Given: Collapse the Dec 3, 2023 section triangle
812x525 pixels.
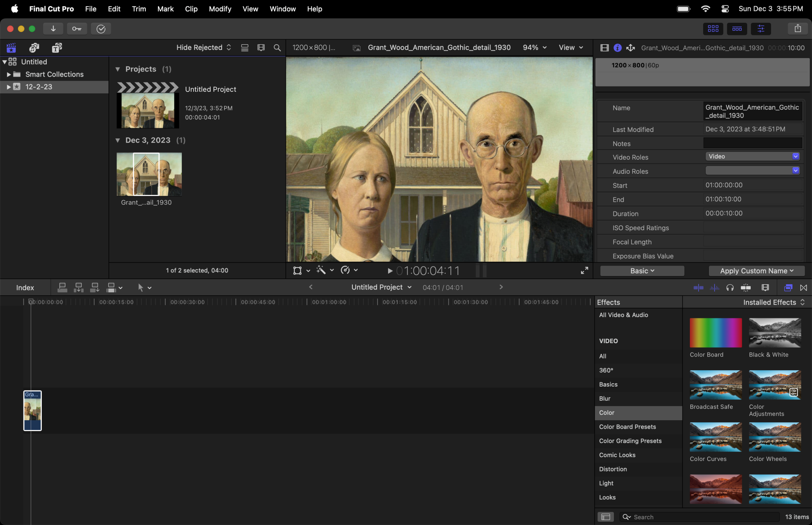Looking at the screenshot, I should pos(118,140).
